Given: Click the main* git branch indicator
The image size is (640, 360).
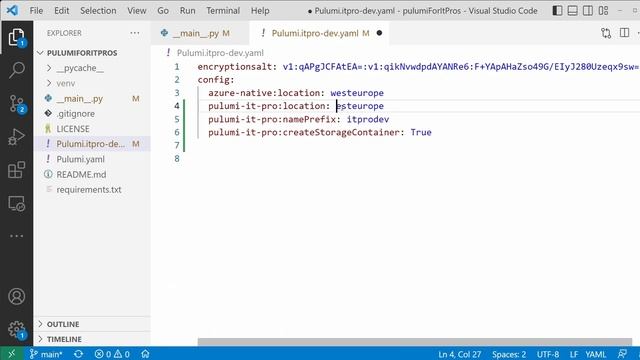Looking at the screenshot, I should (x=46, y=354).
